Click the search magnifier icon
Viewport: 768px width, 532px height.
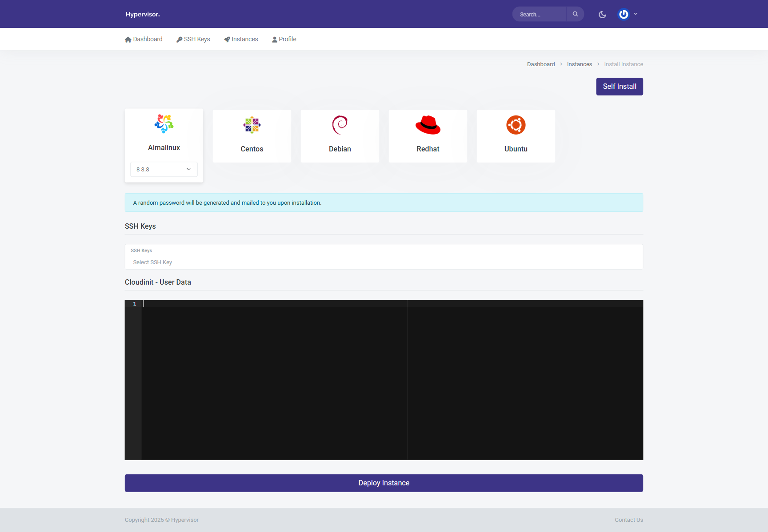575,14
